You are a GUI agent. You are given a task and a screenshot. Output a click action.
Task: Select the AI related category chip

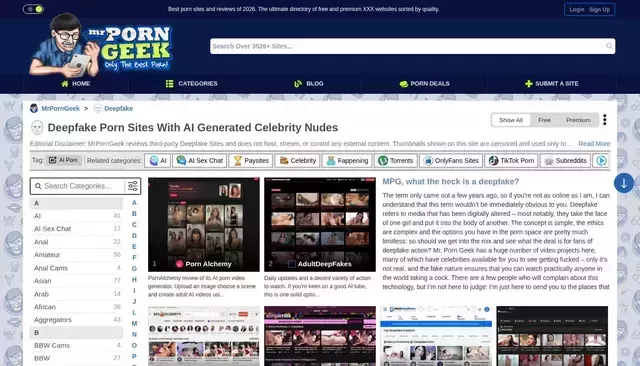point(158,161)
